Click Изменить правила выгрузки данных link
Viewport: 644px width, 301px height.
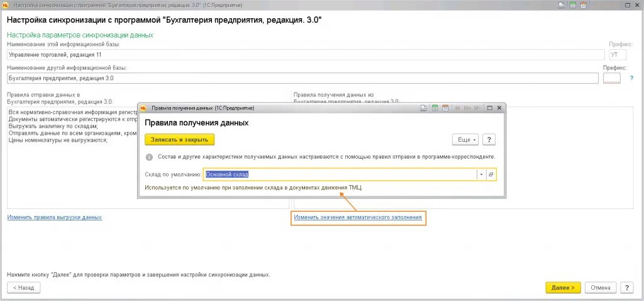55,217
